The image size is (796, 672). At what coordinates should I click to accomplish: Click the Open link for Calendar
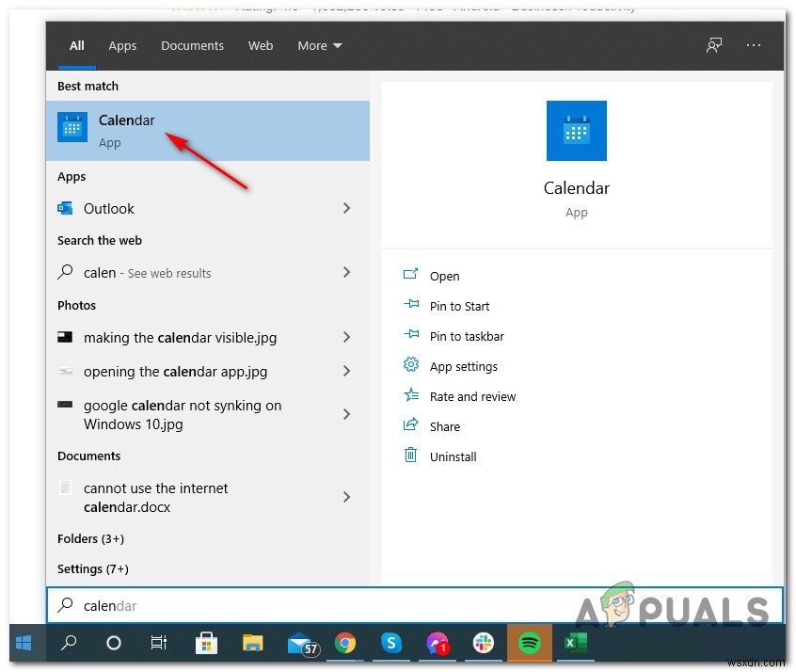click(x=443, y=276)
